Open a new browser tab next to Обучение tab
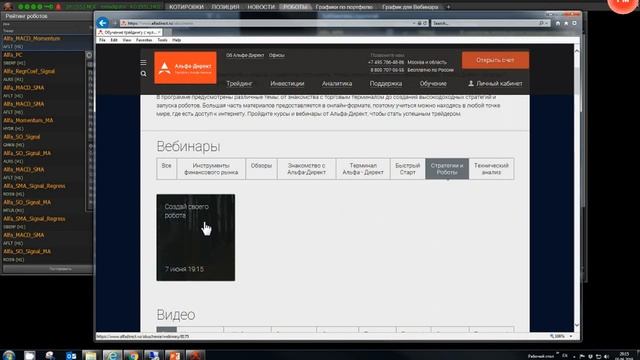This screenshot has width=640, height=360. (167, 32)
